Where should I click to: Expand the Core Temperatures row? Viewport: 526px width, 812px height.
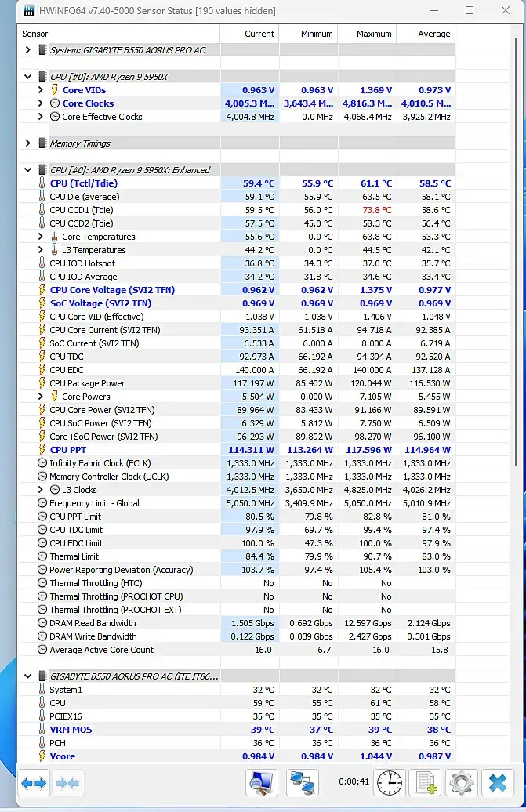click(41, 237)
